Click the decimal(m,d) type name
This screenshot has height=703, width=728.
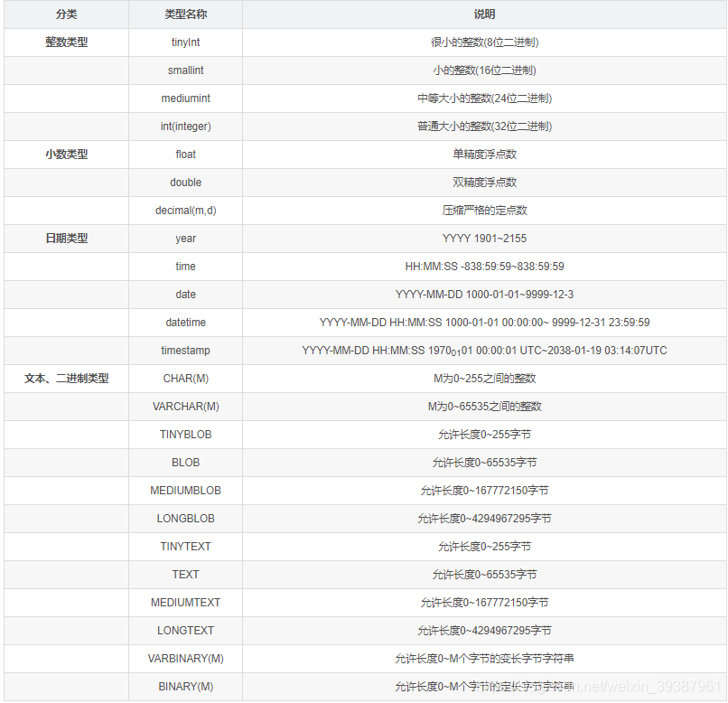pos(186,211)
